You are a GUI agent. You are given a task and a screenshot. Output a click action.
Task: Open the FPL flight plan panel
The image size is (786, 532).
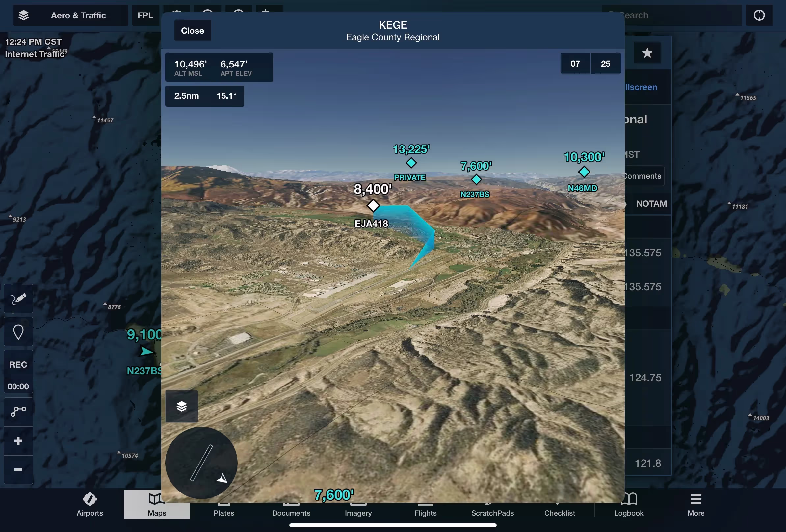[x=145, y=15]
